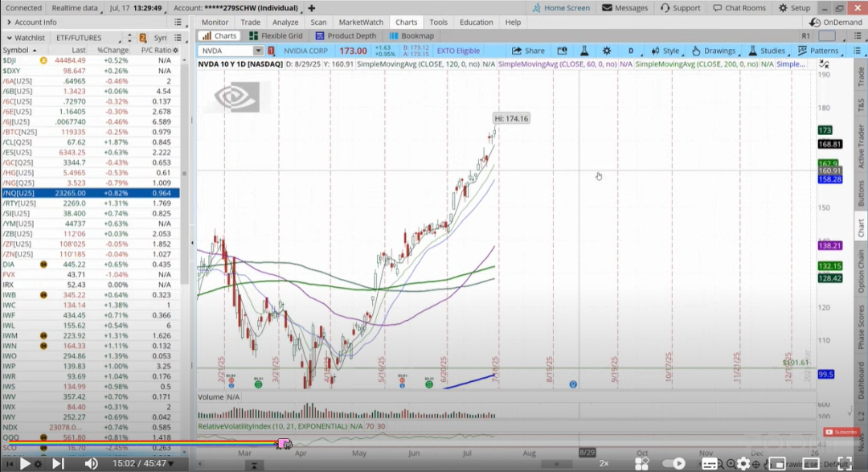Click the NVDA symbol input field
The width and height of the screenshot is (868, 472).
(226, 51)
